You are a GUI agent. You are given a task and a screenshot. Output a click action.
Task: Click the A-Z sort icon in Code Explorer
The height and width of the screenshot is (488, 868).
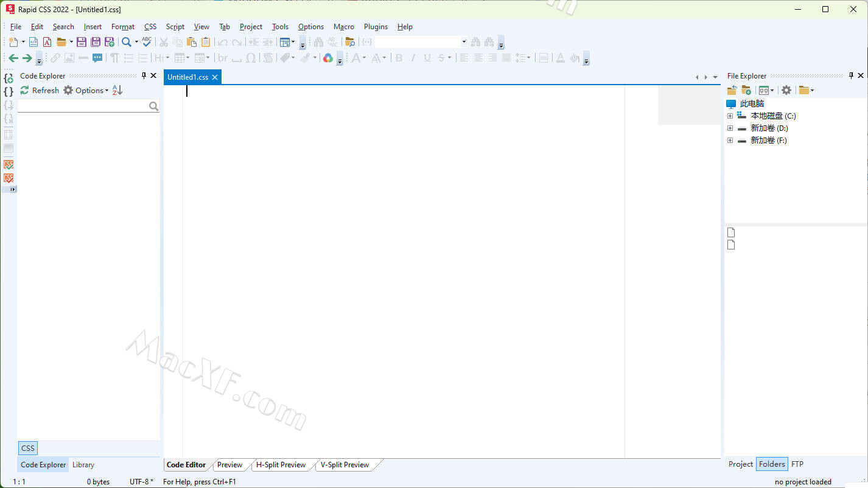tap(117, 90)
